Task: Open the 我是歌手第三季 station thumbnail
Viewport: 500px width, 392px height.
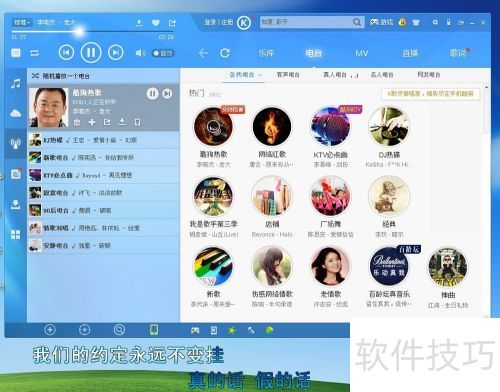Action: coord(213,196)
